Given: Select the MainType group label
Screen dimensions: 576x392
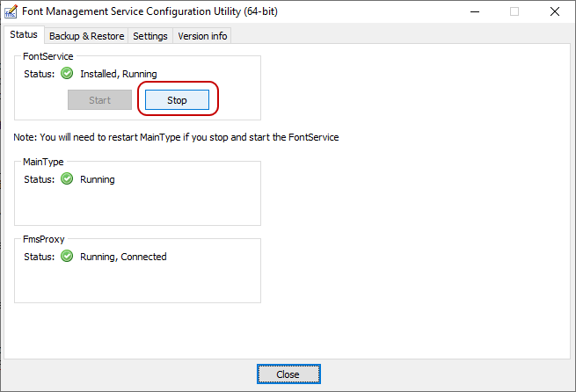Looking at the screenshot, I should [43, 162].
